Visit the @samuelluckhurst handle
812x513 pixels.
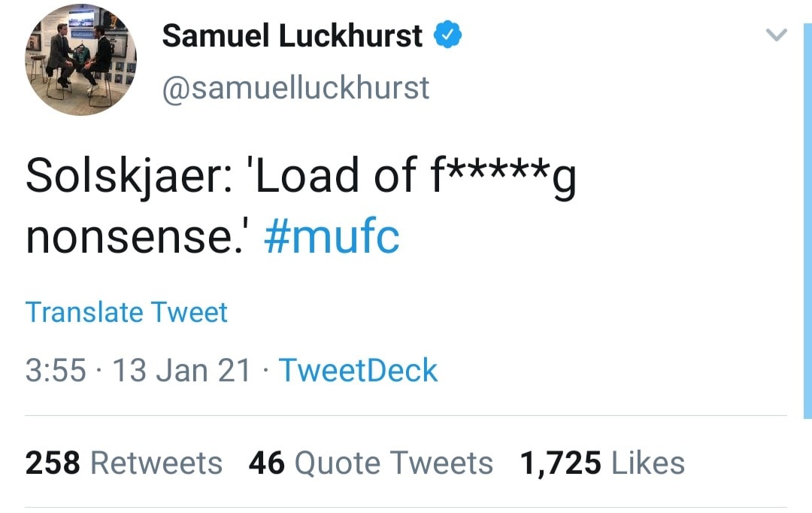[295, 88]
